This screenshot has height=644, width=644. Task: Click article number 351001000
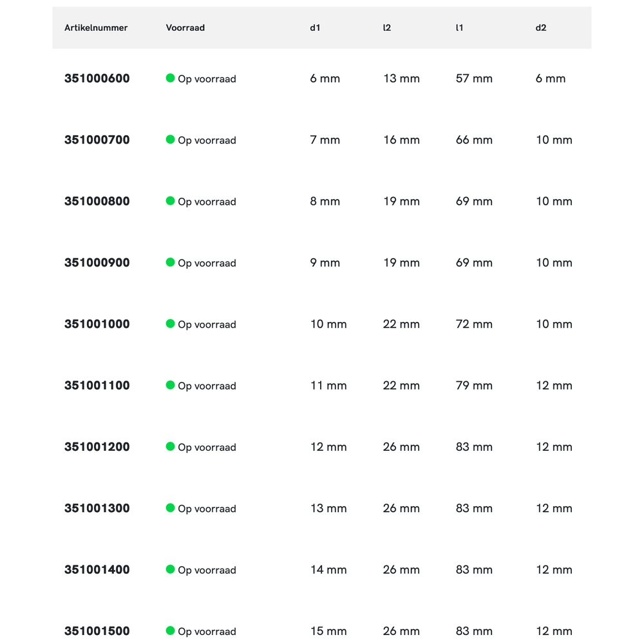point(97,324)
